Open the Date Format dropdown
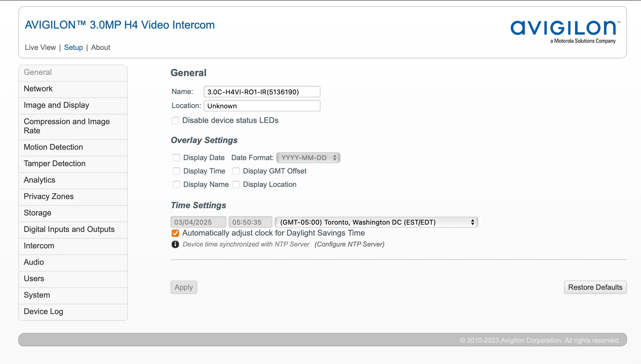 (x=308, y=158)
